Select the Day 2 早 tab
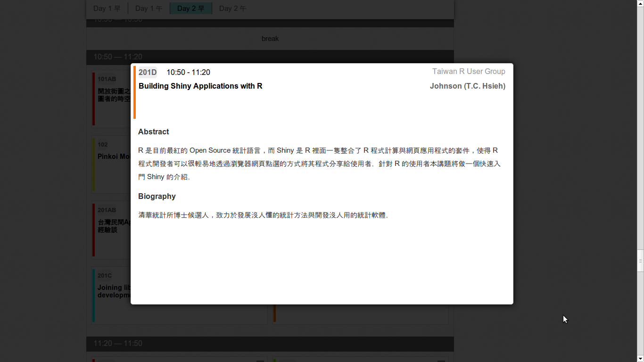The image size is (644, 362). (191, 8)
